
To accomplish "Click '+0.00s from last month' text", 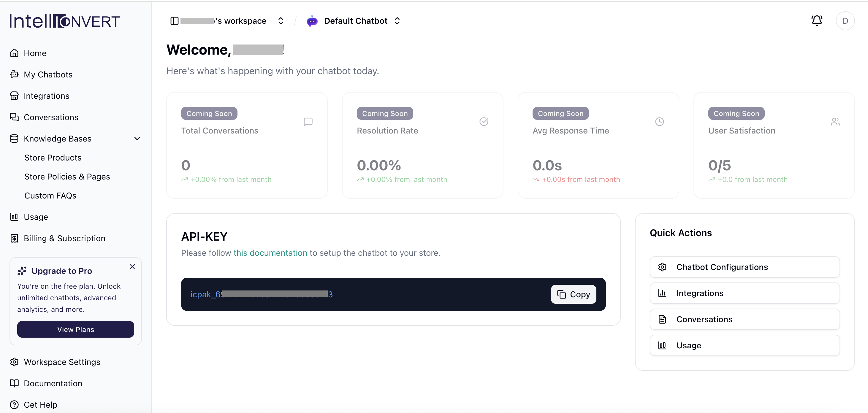I will [581, 180].
